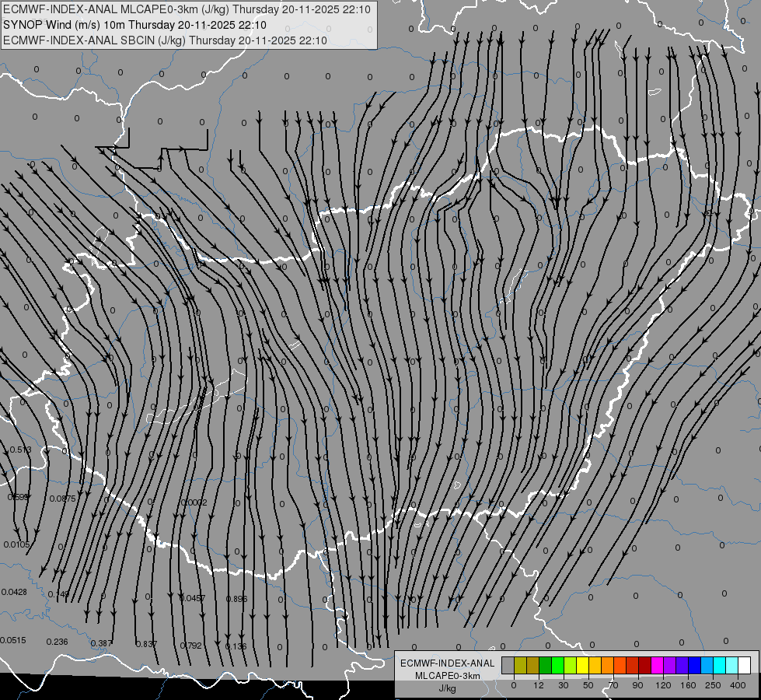Select the 400 tick label in legend
The image size is (761, 700).
click(738, 685)
